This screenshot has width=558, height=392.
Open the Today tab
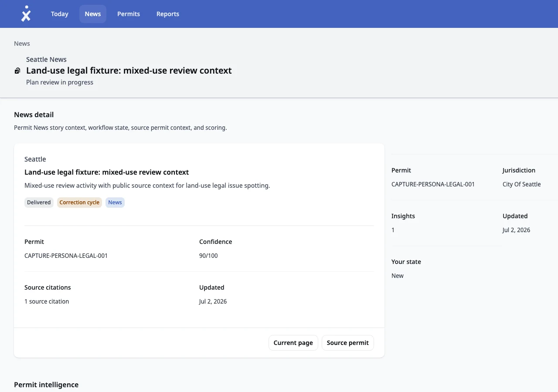pos(59,14)
